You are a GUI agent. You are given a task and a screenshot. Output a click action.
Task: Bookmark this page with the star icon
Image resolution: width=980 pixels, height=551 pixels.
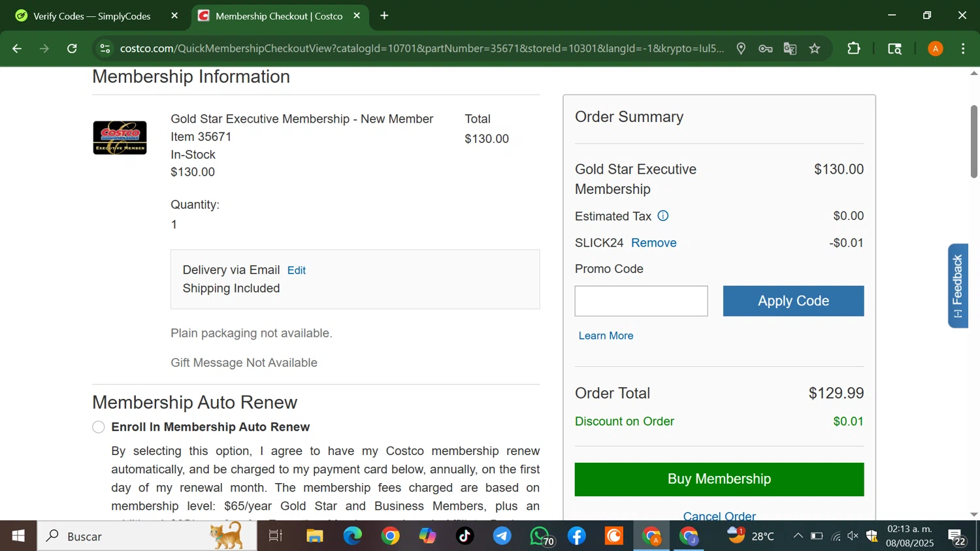[x=815, y=48]
